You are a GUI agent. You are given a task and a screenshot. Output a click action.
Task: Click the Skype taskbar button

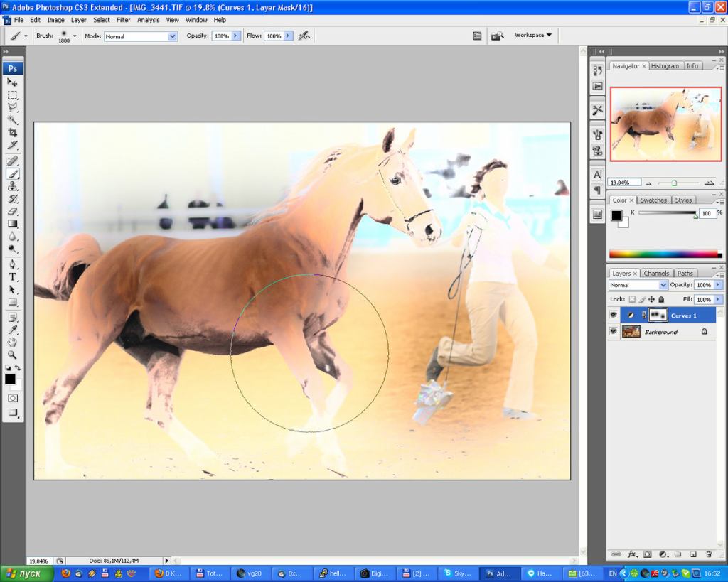[458, 573]
